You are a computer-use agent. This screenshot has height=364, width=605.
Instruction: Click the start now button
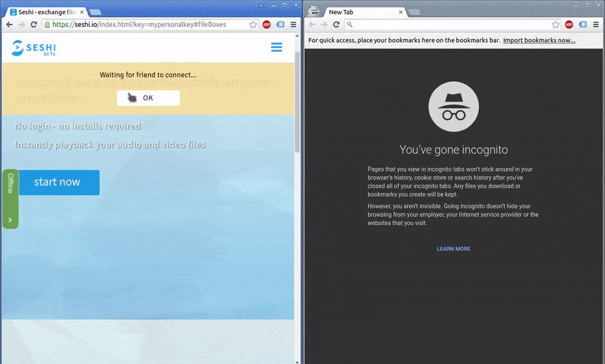tap(57, 182)
